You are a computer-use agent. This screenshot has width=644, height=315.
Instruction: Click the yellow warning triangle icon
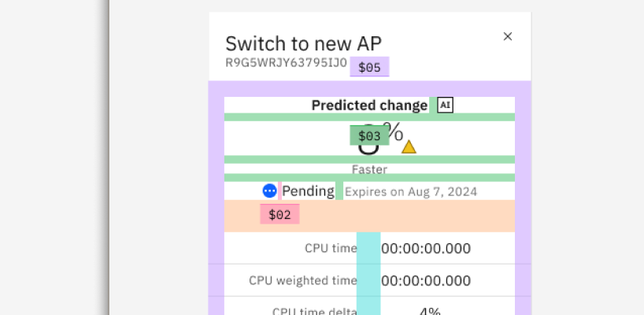pyautogui.click(x=409, y=146)
